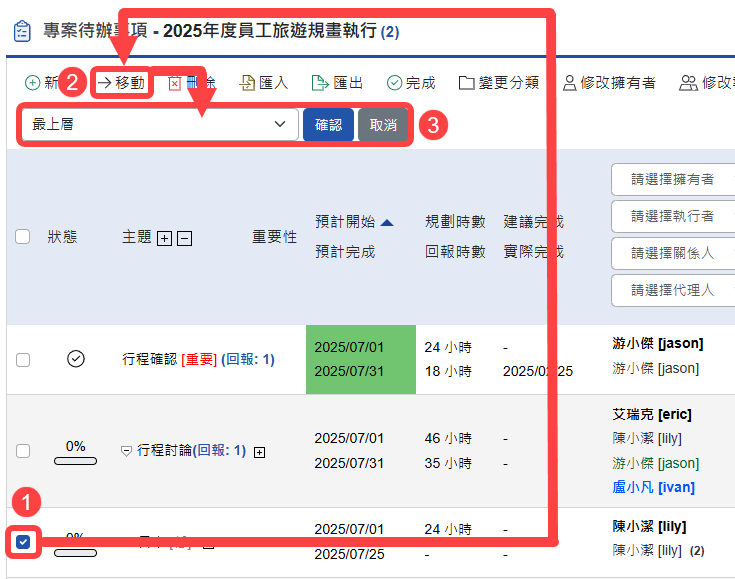Click the 匯出 (export) toolbar button
The width and height of the screenshot is (735, 579).
pos(337,83)
